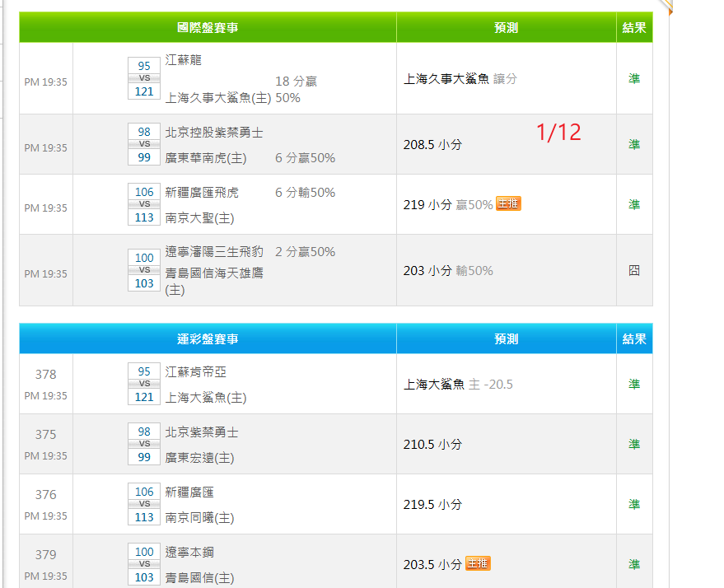The image size is (724, 588).
Task: Click the 98 vs 99 score box in 運彩盤
Action: (x=144, y=444)
